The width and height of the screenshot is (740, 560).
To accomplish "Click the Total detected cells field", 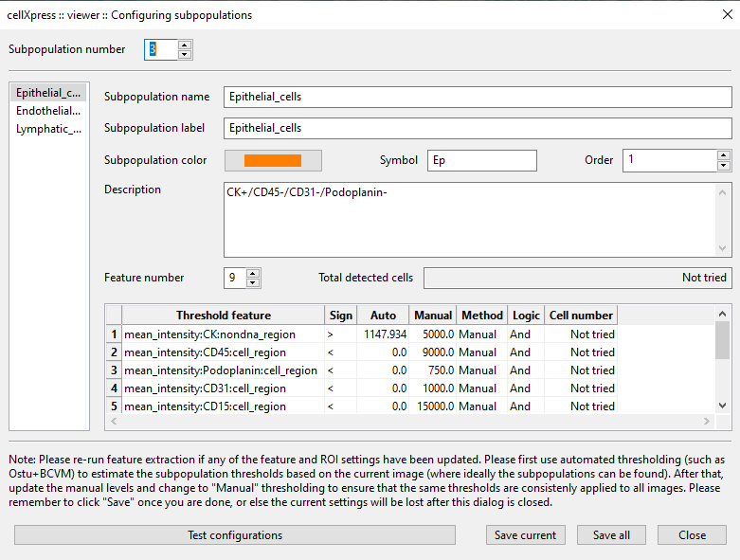I will 578,278.
